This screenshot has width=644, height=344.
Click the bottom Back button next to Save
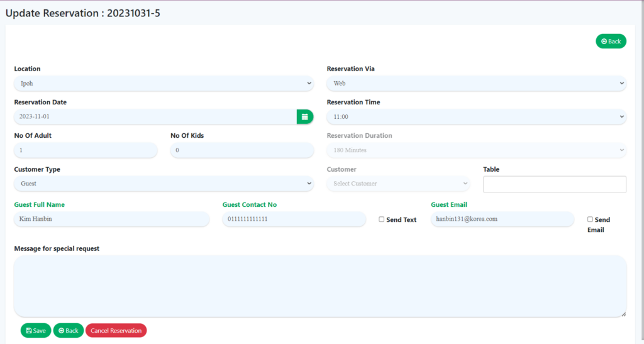(68, 331)
